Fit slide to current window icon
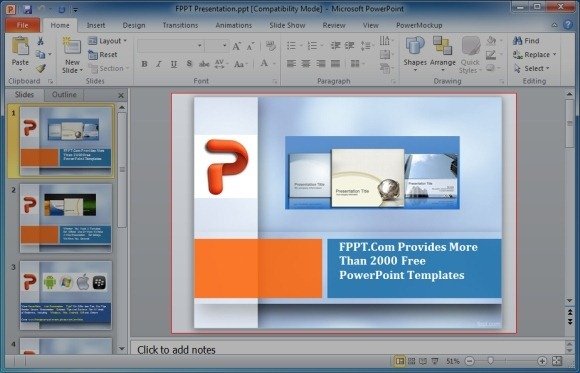 [x=557, y=361]
